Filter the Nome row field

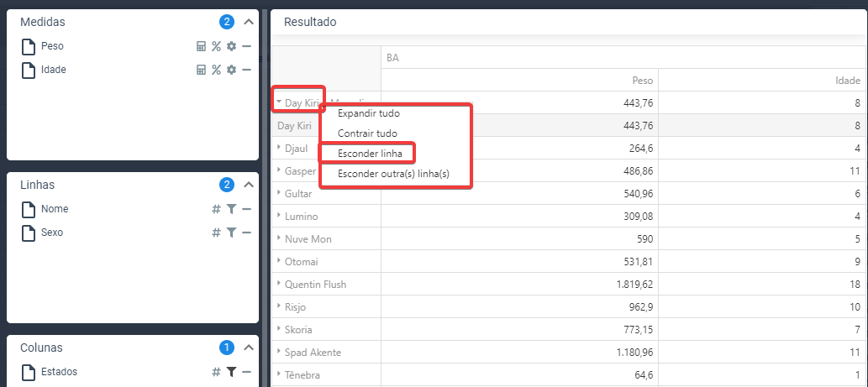coord(231,209)
